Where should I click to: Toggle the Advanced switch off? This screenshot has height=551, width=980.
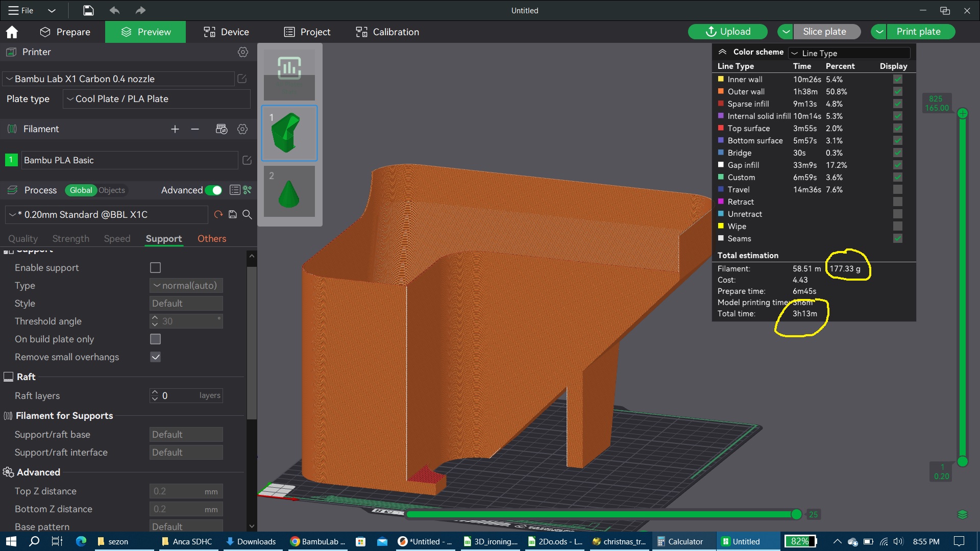coord(213,190)
